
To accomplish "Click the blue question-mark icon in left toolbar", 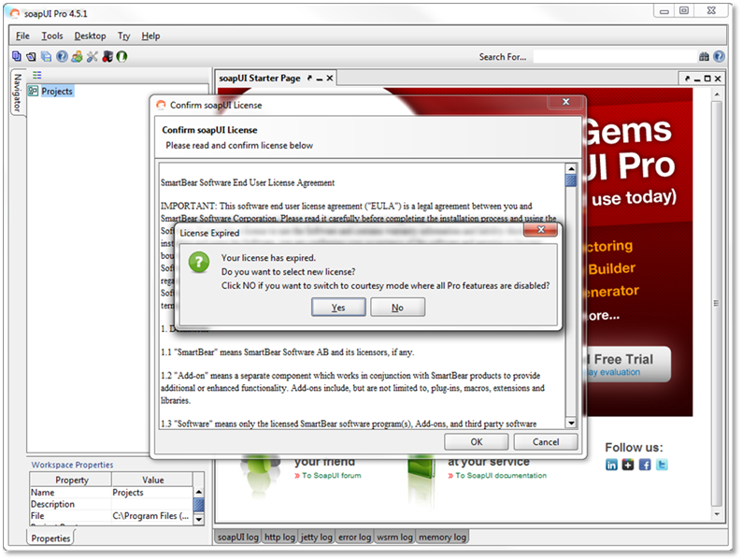I will pos(62,57).
